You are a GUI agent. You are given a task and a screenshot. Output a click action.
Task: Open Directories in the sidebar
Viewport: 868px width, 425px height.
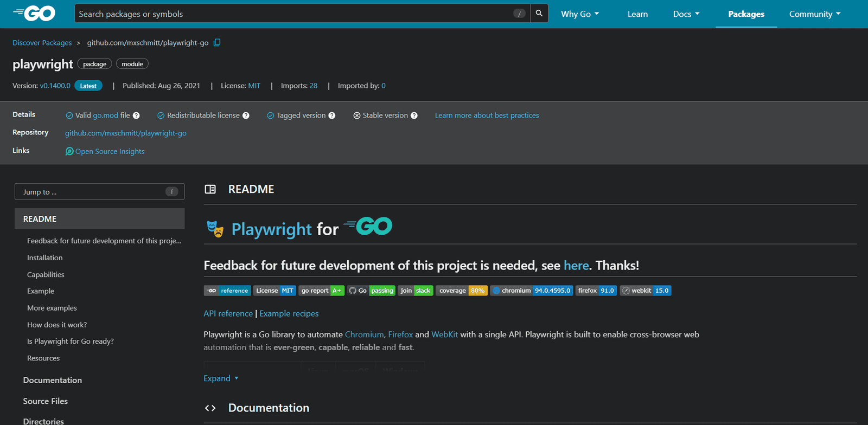click(x=43, y=421)
